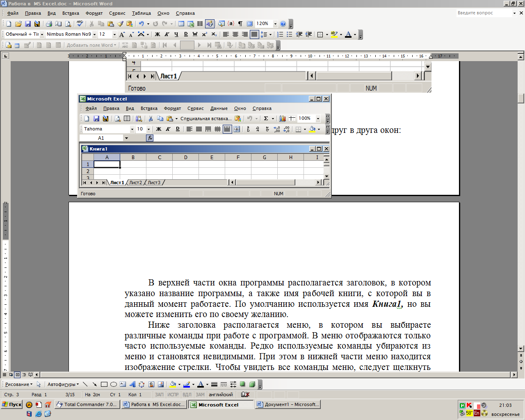Open Рисование menu button in Drawing toolbar
This screenshot has height=420, width=525.
click(18, 384)
